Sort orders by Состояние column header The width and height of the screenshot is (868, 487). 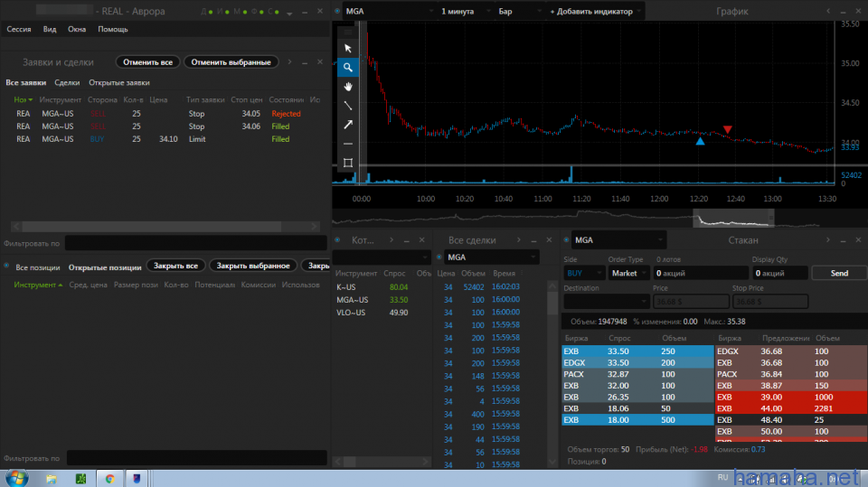point(286,99)
